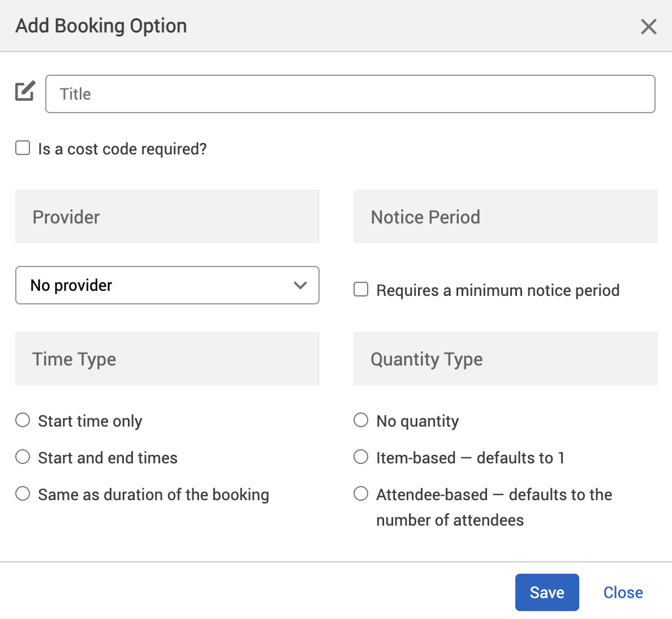Click the dropdown chevron on No provider

point(300,285)
